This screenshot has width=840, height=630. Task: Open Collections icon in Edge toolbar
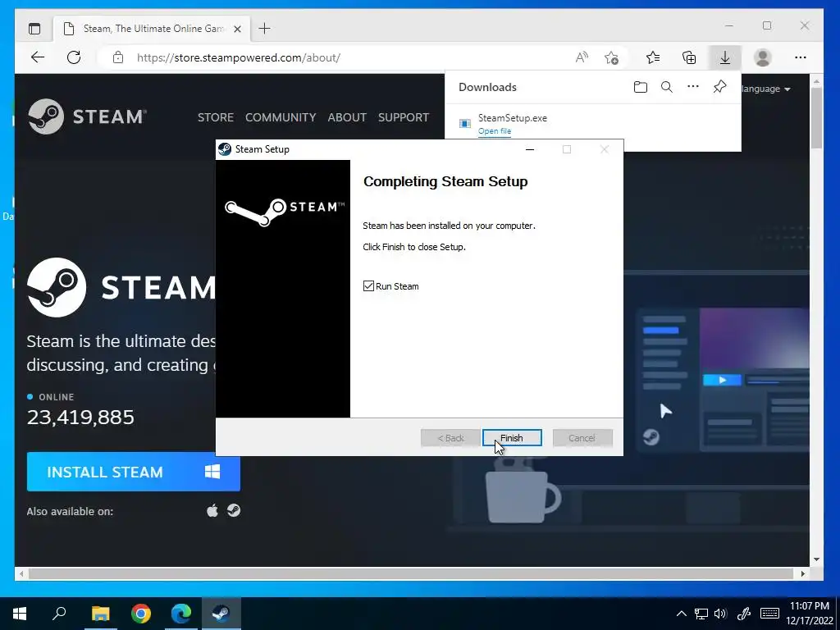pos(689,57)
